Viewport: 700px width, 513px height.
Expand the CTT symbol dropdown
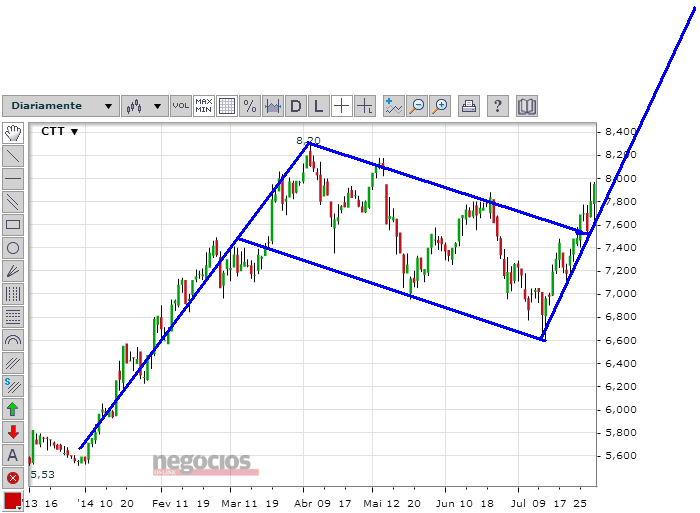tap(59, 131)
